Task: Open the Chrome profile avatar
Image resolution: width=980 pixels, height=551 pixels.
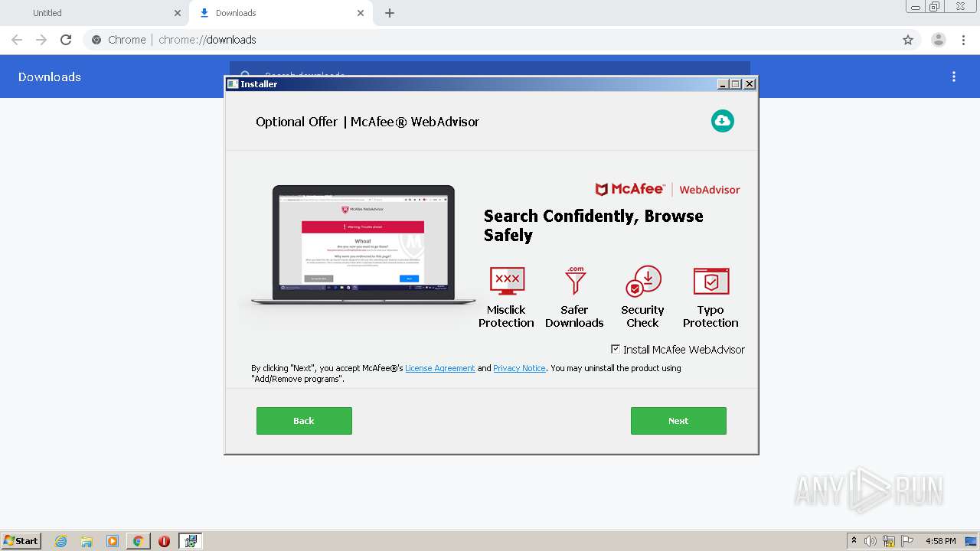Action: [939, 40]
